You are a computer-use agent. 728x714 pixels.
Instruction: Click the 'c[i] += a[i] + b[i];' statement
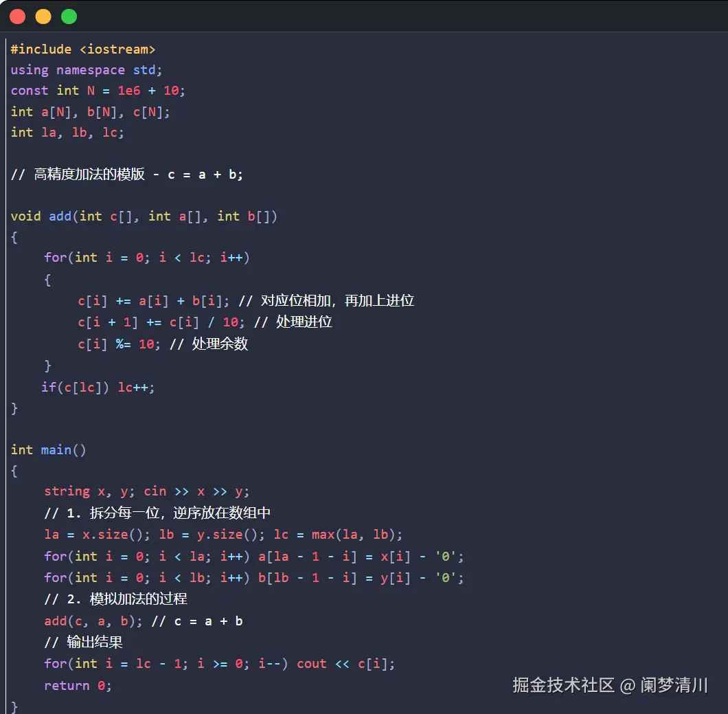(154, 301)
